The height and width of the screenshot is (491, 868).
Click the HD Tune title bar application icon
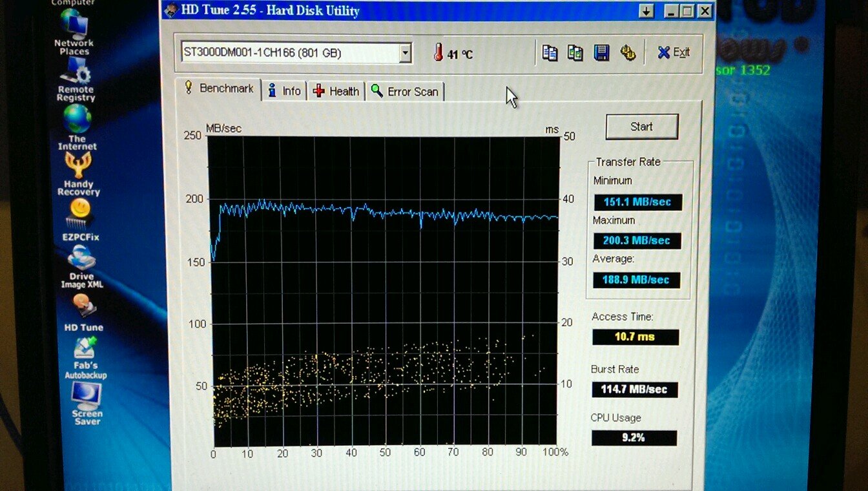point(170,10)
